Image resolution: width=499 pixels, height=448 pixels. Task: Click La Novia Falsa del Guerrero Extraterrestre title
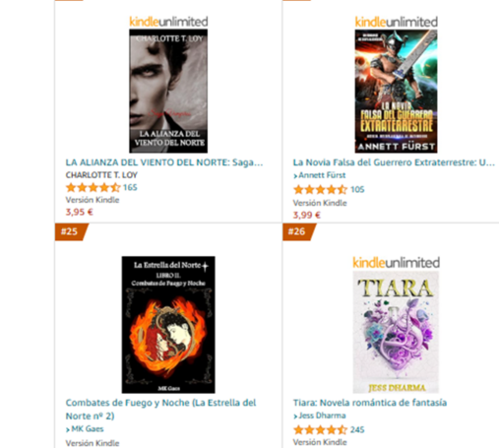pyautogui.click(x=394, y=162)
